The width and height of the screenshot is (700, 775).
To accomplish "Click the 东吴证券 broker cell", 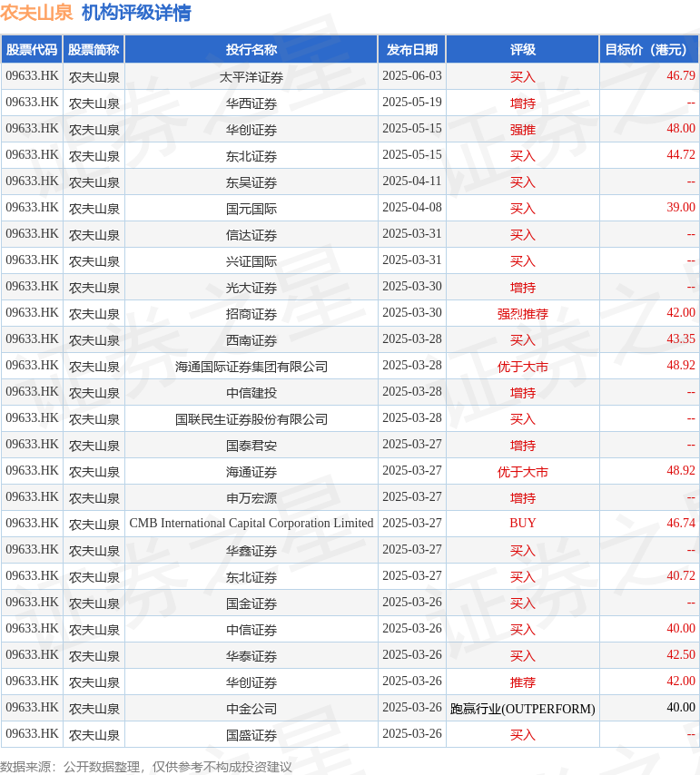I will click(251, 182).
